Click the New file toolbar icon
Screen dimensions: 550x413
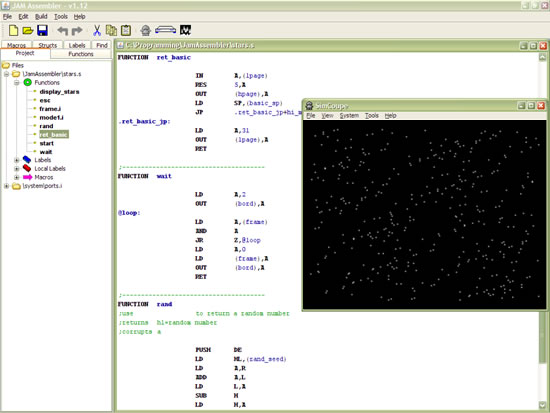point(13,31)
